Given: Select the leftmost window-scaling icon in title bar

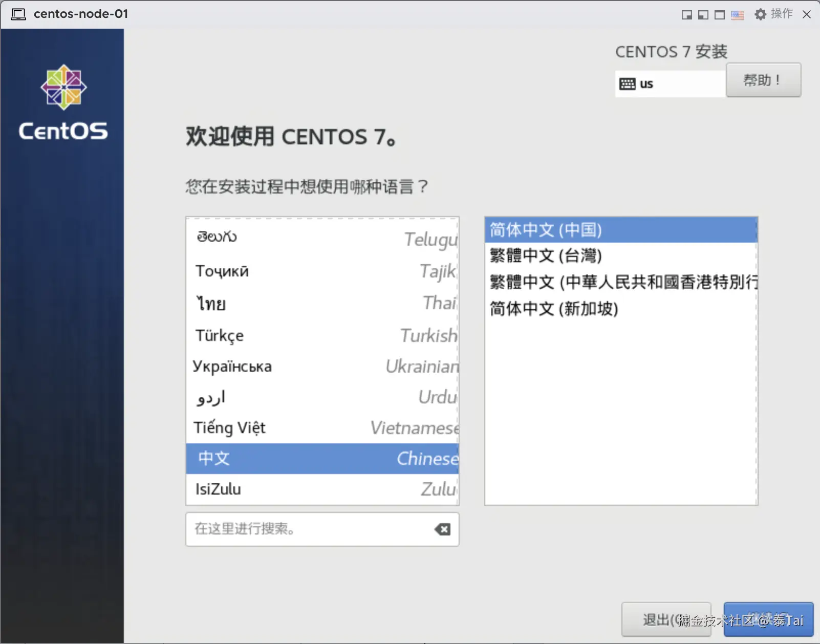Looking at the screenshot, I should click(x=686, y=15).
